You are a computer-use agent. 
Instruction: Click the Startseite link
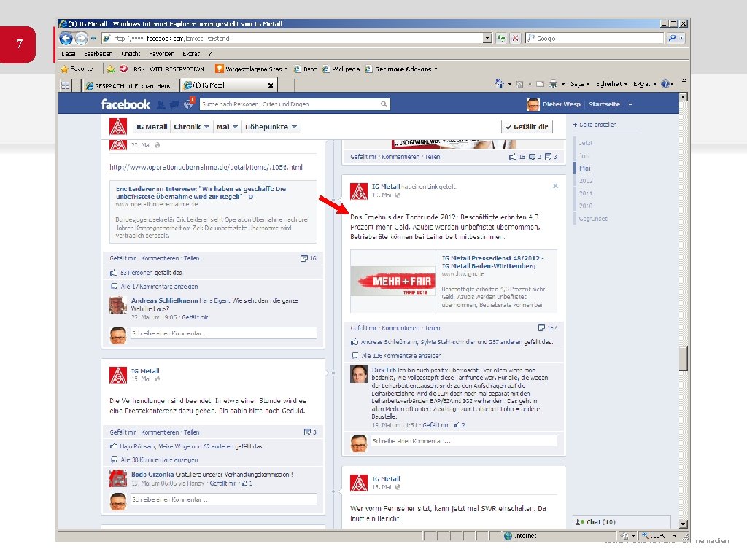coord(604,104)
